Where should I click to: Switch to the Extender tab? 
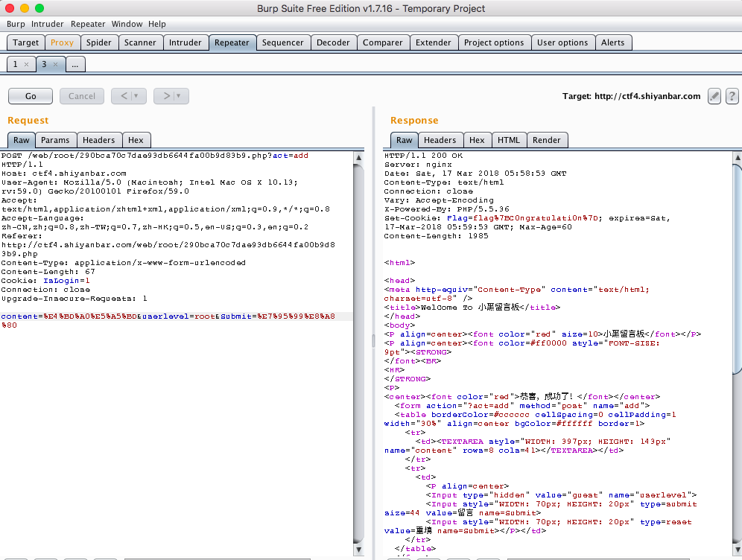(x=434, y=42)
